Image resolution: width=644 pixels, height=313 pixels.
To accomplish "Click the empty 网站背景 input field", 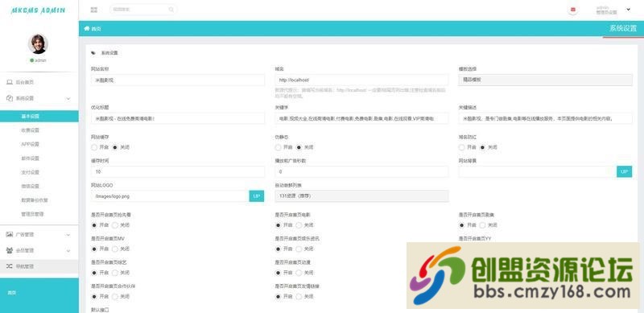I will tap(538, 171).
